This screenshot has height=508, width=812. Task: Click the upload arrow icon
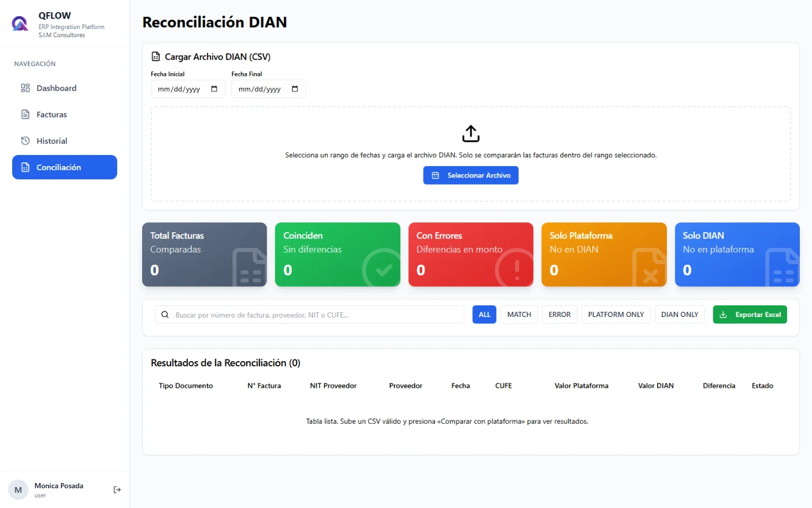[x=471, y=134]
